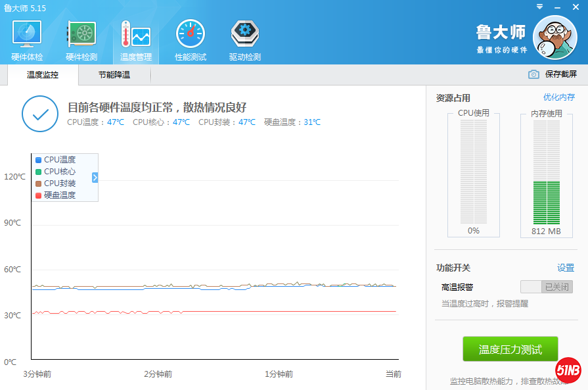Click the camera icon for 保存截屏

pos(533,74)
